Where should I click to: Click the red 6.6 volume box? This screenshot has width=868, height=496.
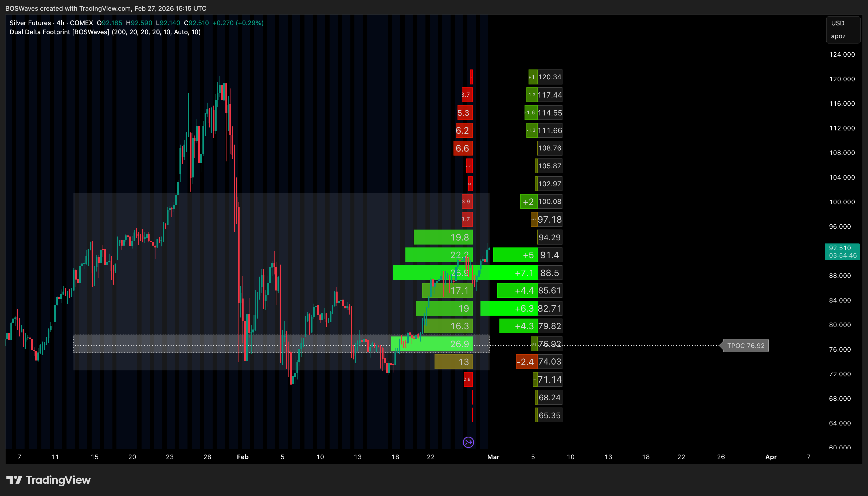point(463,148)
